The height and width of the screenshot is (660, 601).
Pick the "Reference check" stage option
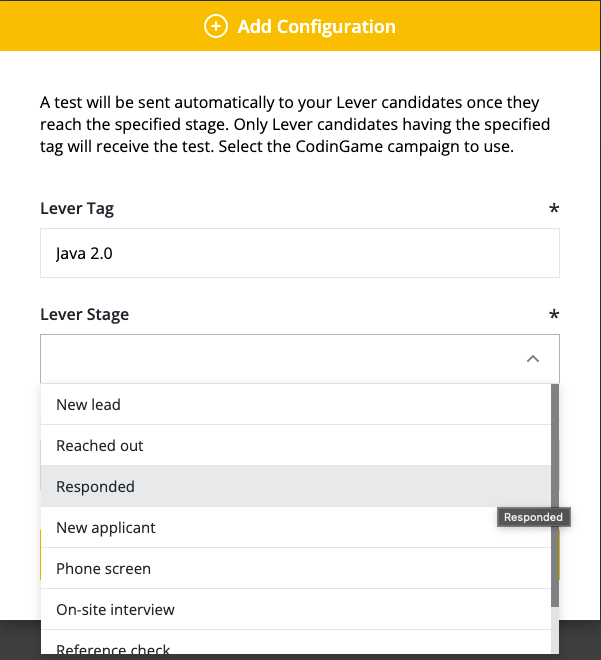click(x=113, y=649)
